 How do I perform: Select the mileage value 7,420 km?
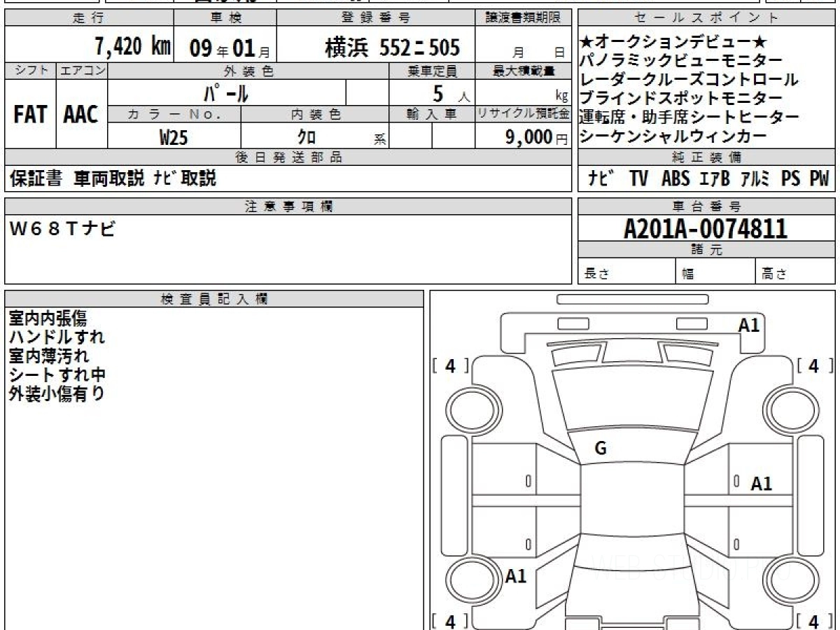point(132,47)
